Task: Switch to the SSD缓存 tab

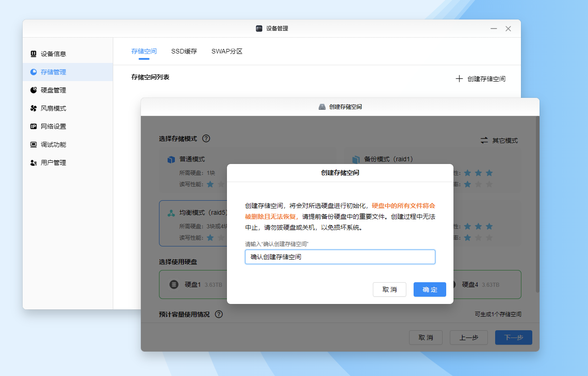Action: pyautogui.click(x=184, y=52)
